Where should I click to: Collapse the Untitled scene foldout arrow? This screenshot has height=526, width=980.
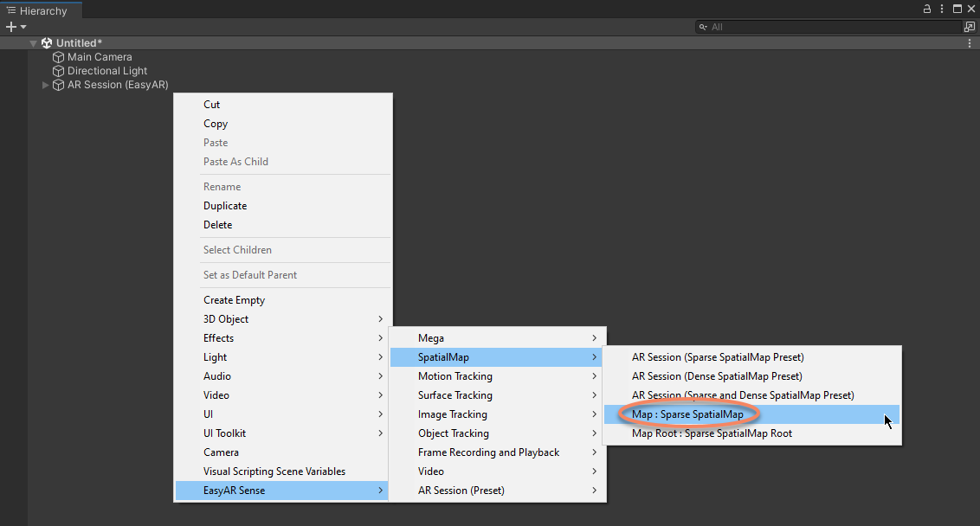pyautogui.click(x=34, y=43)
